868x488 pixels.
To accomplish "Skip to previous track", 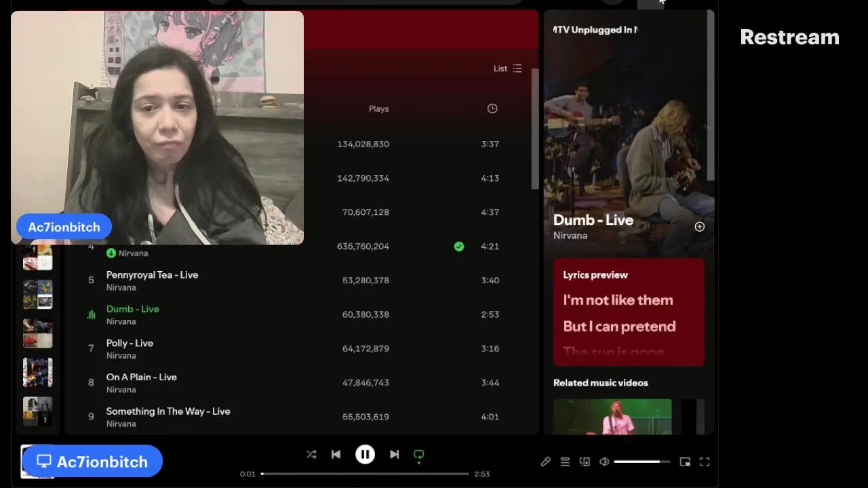I will point(336,455).
